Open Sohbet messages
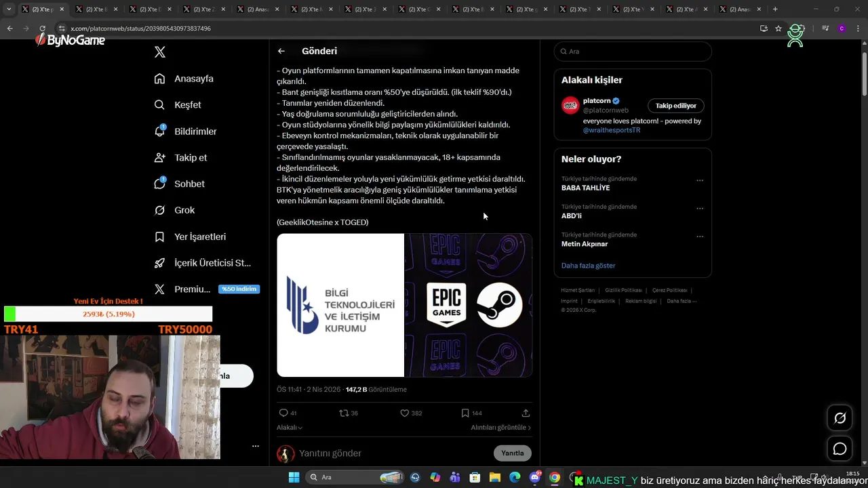Screen dimensions: 868x488 pos(179,184)
